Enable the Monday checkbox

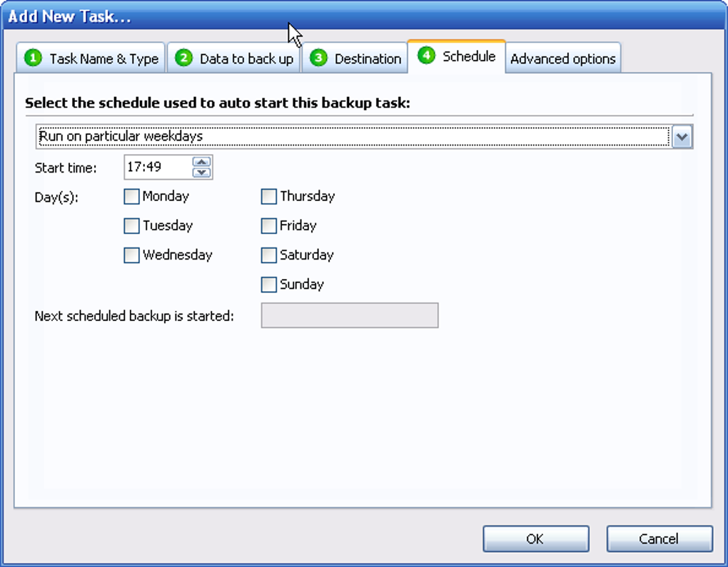pos(131,197)
